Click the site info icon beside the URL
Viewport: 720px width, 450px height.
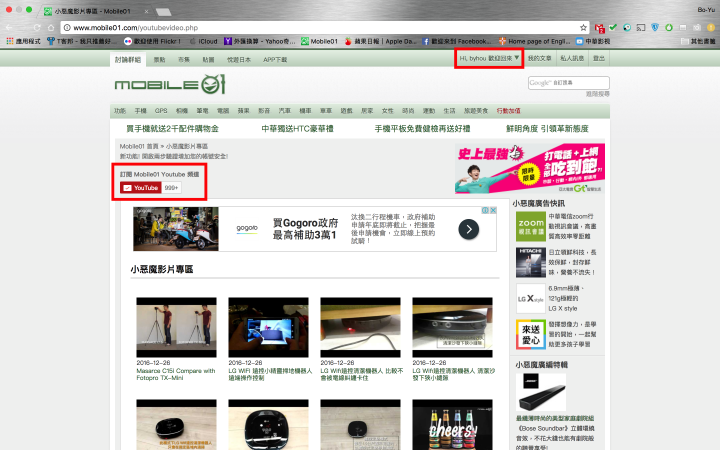[x=67, y=28]
